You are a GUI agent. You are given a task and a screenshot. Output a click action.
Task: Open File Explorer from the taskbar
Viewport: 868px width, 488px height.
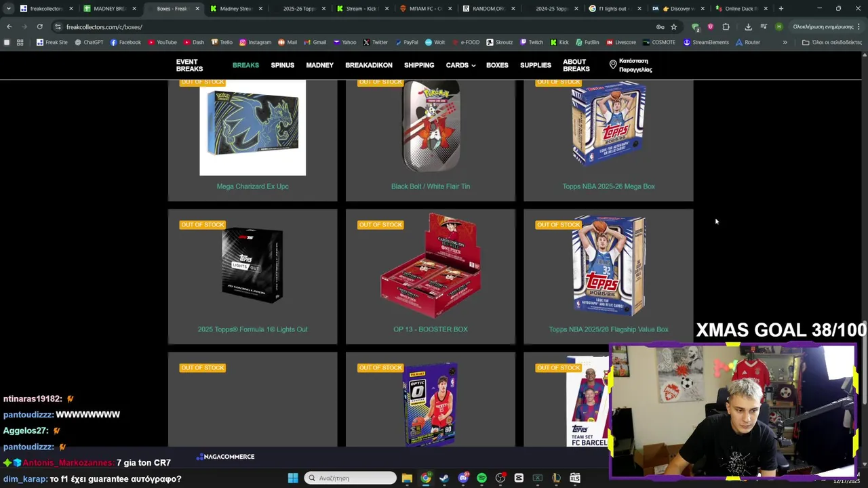(407, 478)
